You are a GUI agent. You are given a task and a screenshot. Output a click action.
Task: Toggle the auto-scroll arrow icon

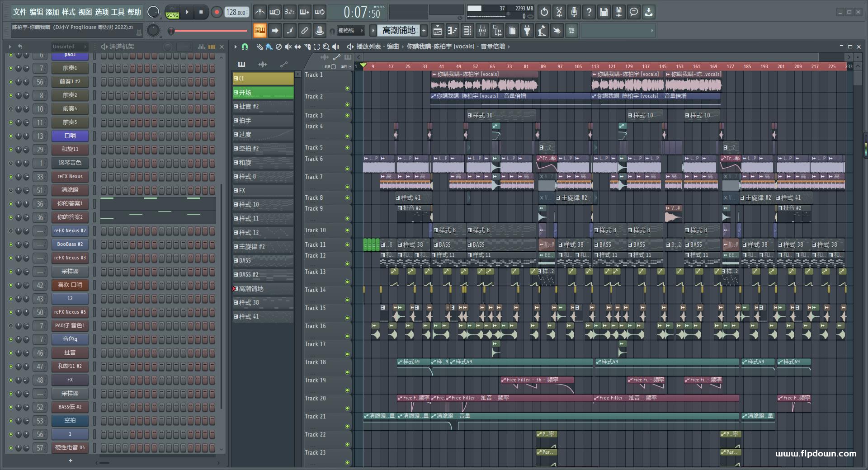coord(274,31)
